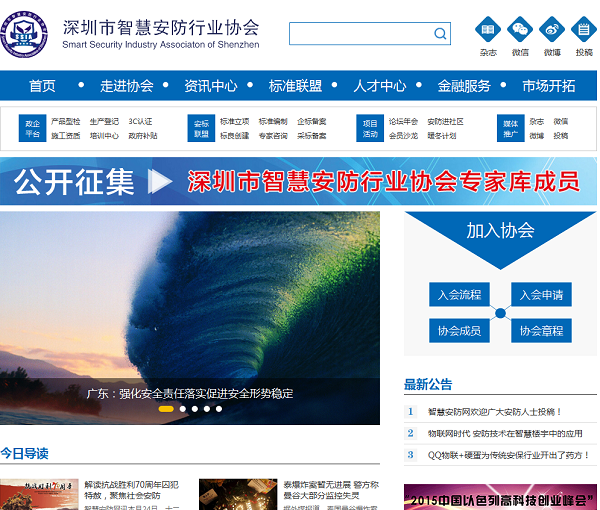
Task: Open the 微博 Weibo icon
Action: (x=552, y=30)
